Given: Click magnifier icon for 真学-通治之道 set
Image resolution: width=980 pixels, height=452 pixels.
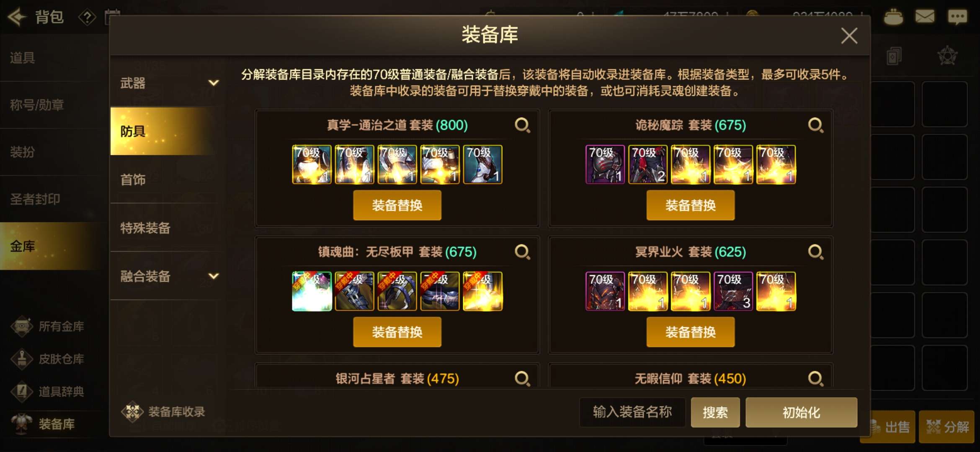Looking at the screenshot, I should point(522,125).
